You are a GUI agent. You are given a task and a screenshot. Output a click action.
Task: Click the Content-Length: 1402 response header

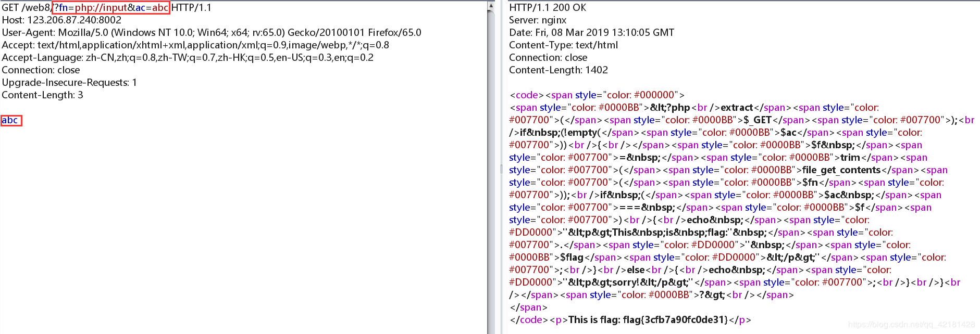[x=559, y=70]
